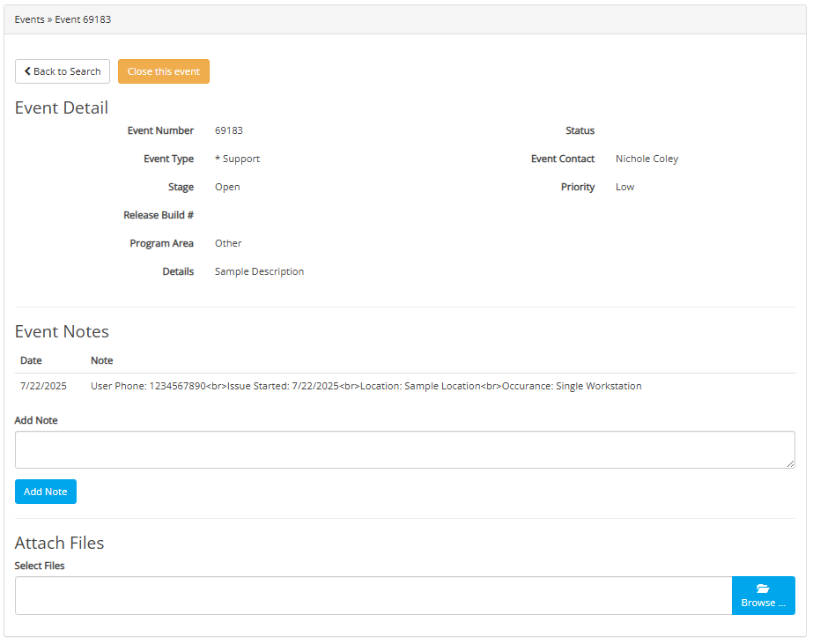The image size is (813, 644).
Task: Click the User Phone note text
Action: (x=366, y=386)
